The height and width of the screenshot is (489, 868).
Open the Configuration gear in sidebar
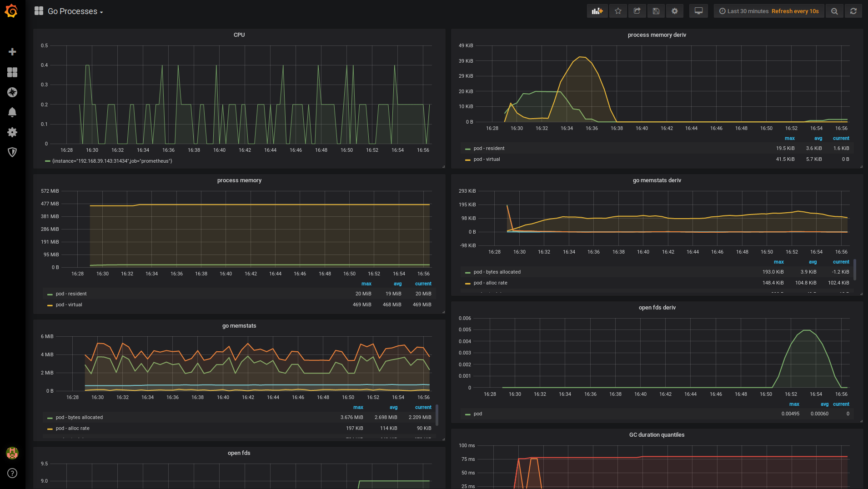[x=12, y=132]
